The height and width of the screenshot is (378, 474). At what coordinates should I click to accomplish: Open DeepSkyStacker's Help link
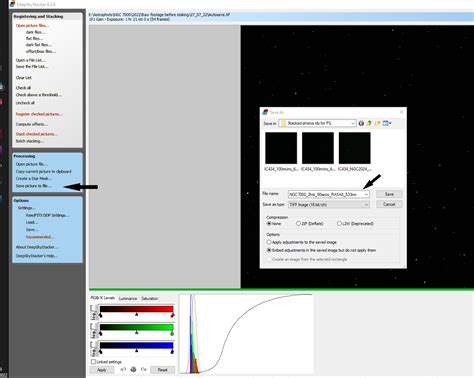click(37, 256)
